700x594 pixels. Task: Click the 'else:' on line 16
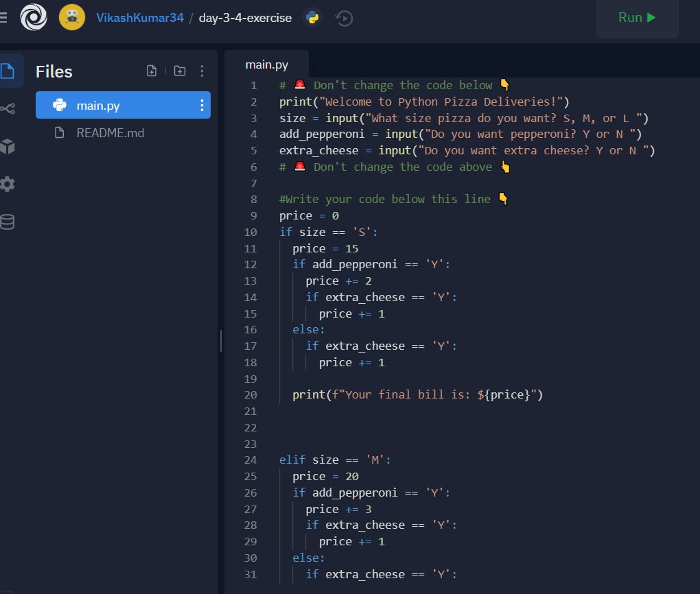309,330
